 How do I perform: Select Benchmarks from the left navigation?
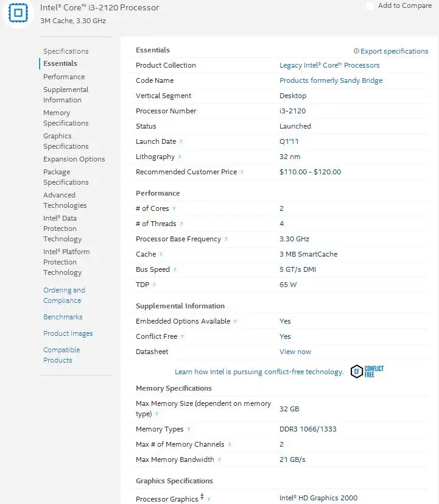(63, 317)
